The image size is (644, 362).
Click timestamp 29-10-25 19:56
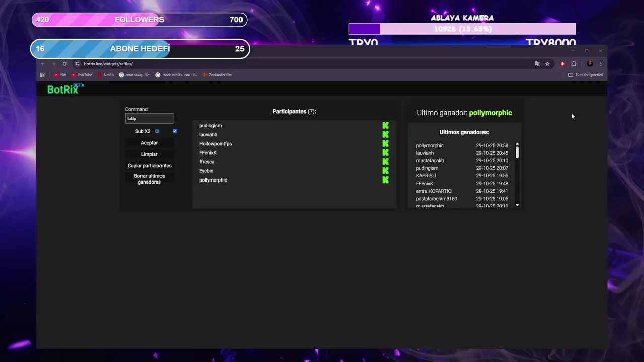[x=492, y=176]
